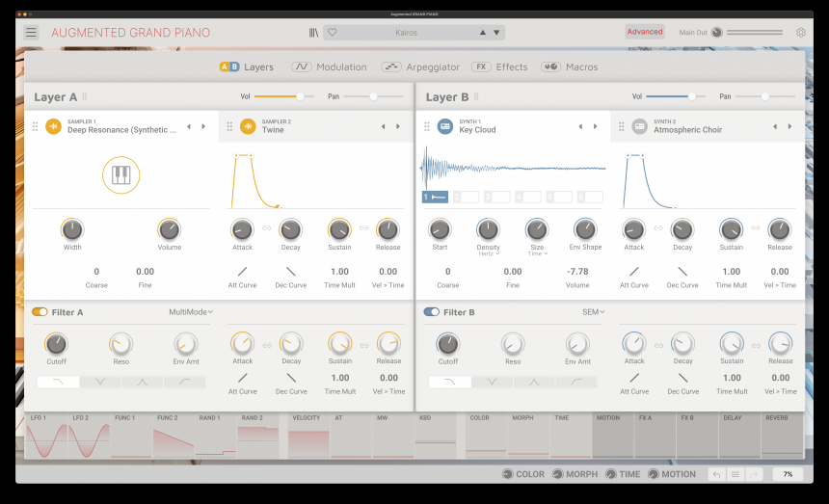Open the edit history list icon

pyautogui.click(x=735, y=474)
